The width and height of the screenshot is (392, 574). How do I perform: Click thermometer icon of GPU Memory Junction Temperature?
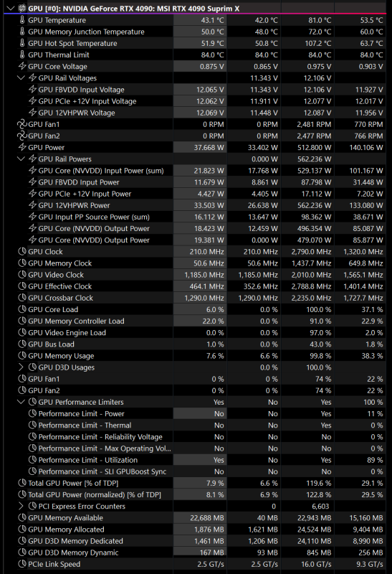click(22, 32)
